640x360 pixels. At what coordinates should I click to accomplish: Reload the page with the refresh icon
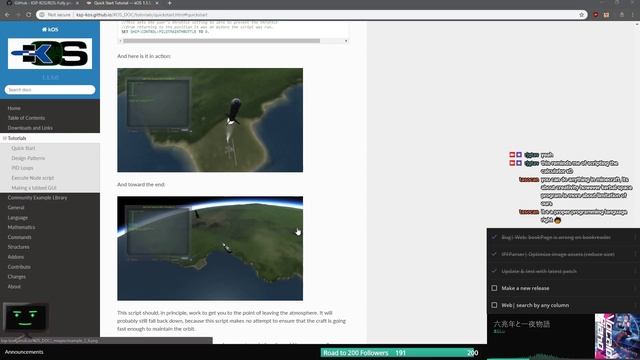[29, 15]
